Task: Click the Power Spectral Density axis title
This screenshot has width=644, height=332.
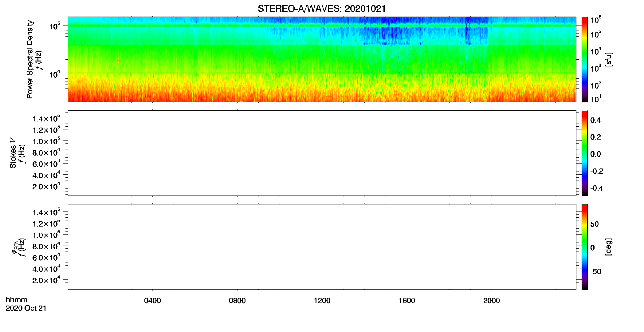Action: pos(30,59)
